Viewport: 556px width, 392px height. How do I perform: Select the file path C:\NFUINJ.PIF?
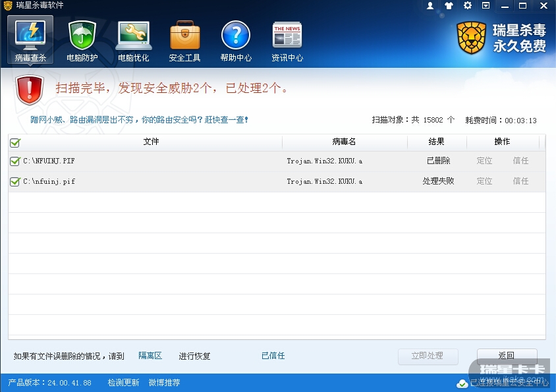point(49,161)
